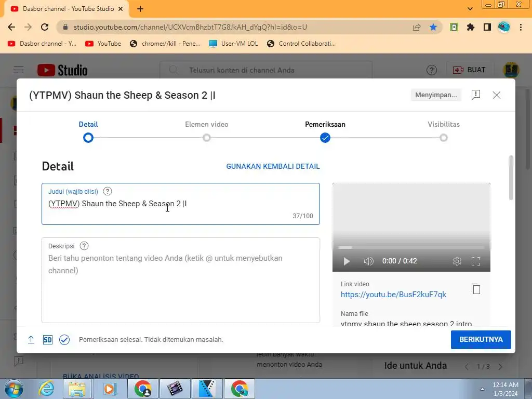532x399 pixels.
Task: Close the Dasbor channel tab
Action: click(121, 9)
